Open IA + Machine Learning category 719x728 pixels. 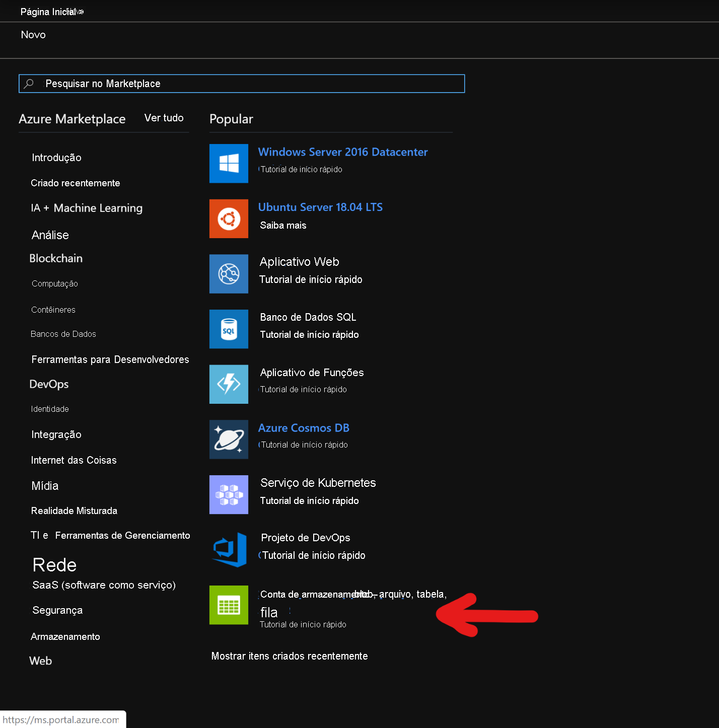click(x=87, y=208)
